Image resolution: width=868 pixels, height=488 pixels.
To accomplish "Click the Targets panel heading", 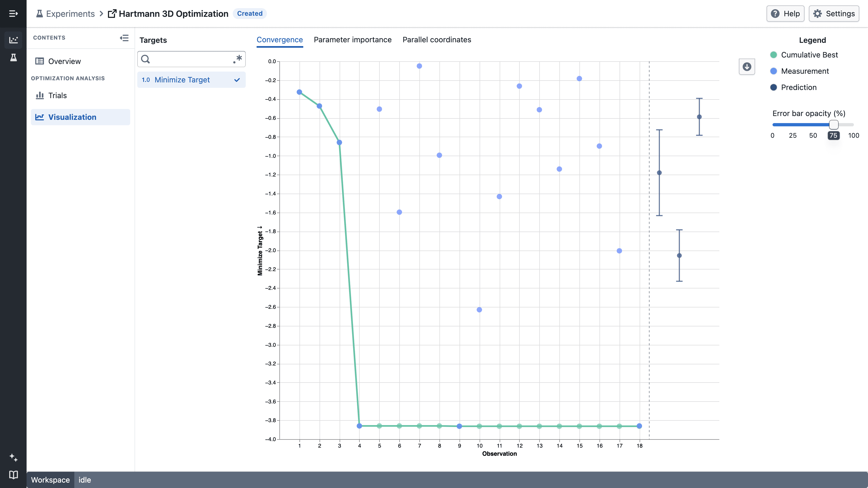I will tap(153, 40).
